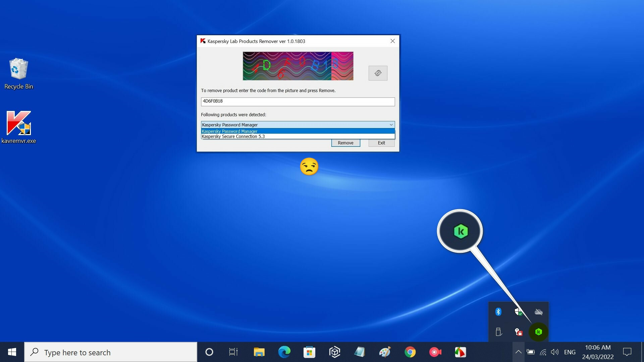Open the Windows Start menu
Viewport: 644px width, 362px height.
click(12, 352)
